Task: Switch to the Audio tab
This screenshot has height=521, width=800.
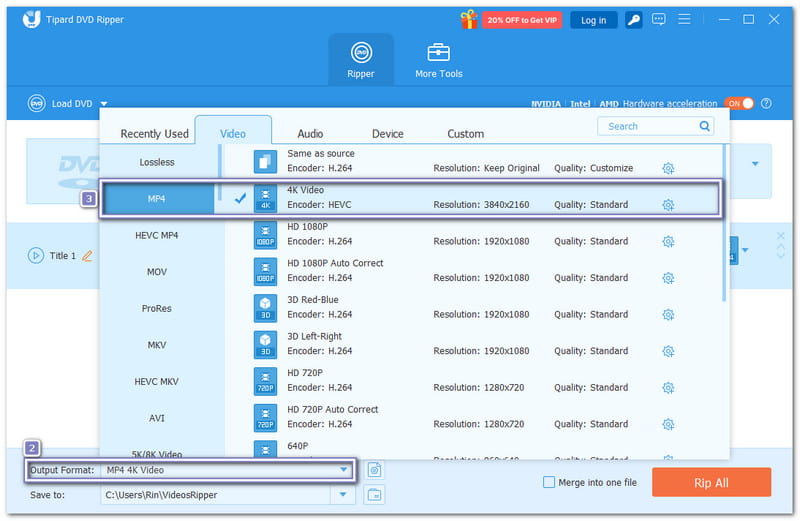Action: point(310,133)
